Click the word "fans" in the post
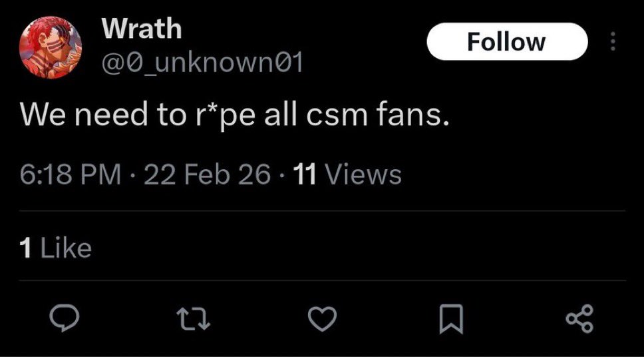The width and height of the screenshot is (644, 357). click(409, 117)
